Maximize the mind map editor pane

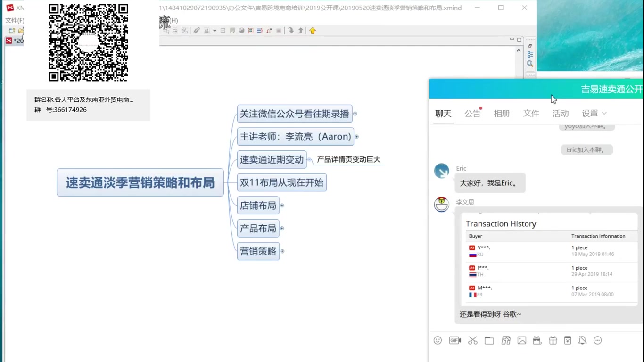[x=519, y=40]
